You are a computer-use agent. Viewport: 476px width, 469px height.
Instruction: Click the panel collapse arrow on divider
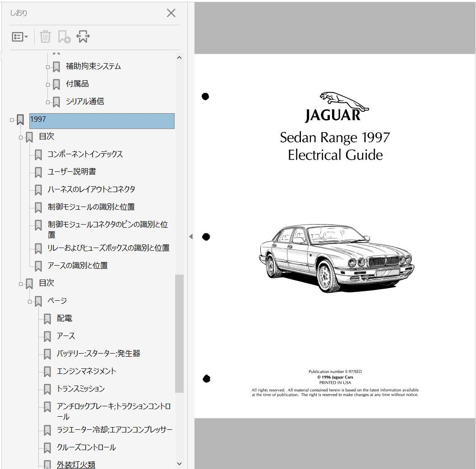pos(190,236)
